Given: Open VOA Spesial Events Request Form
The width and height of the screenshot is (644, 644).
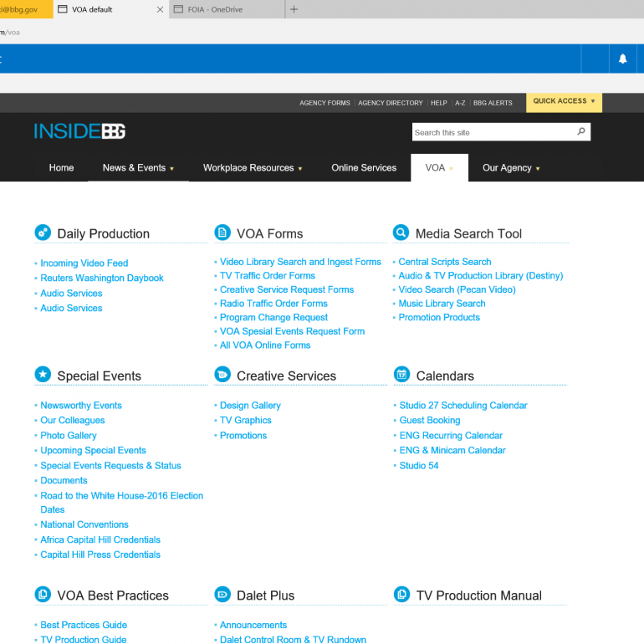Looking at the screenshot, I should coord(292,331).
